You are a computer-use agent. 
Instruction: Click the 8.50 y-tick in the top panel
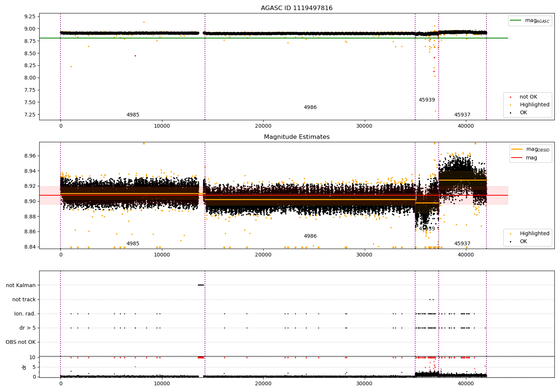[30, 53]
